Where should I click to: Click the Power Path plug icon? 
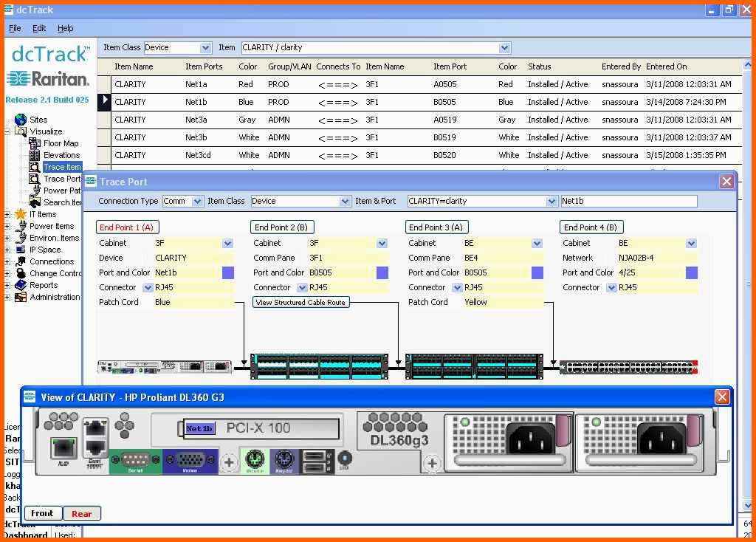pos(36,191)
